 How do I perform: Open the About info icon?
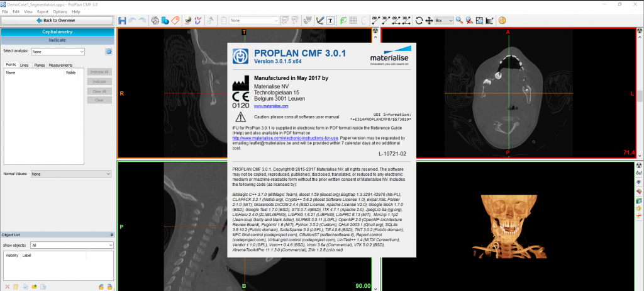(x=502, y=20)
